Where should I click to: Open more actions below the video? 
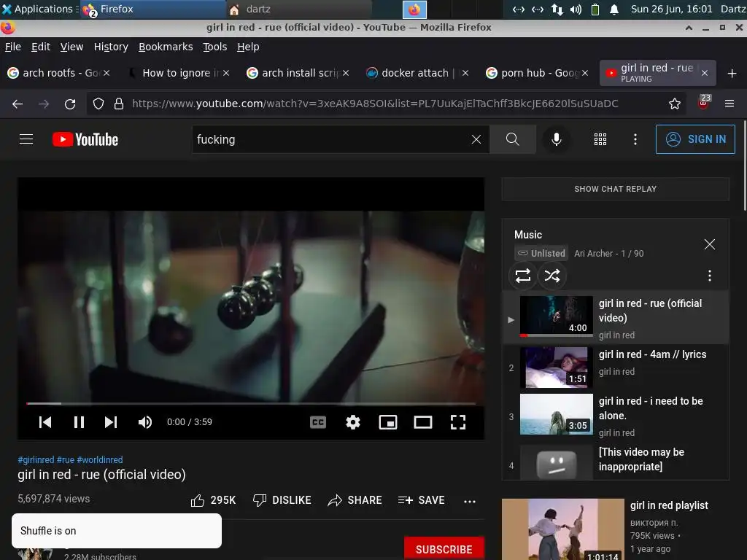[x=470, y=501]
